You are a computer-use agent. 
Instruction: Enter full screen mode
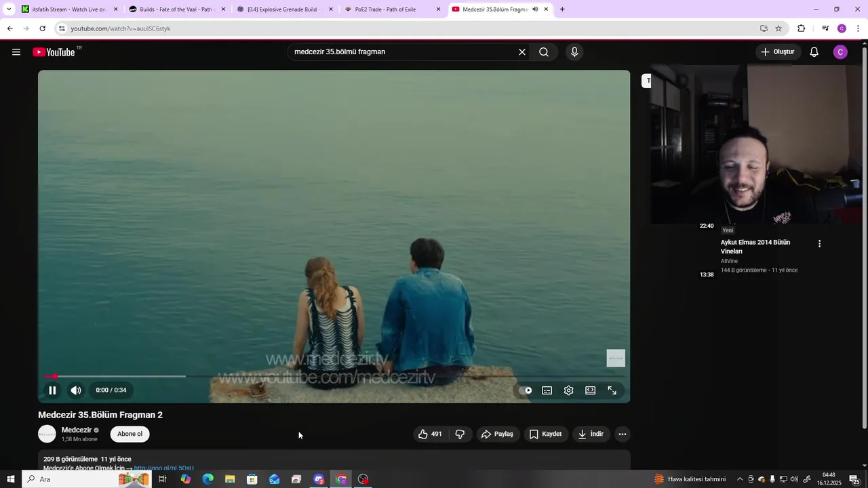pos(612,390)
